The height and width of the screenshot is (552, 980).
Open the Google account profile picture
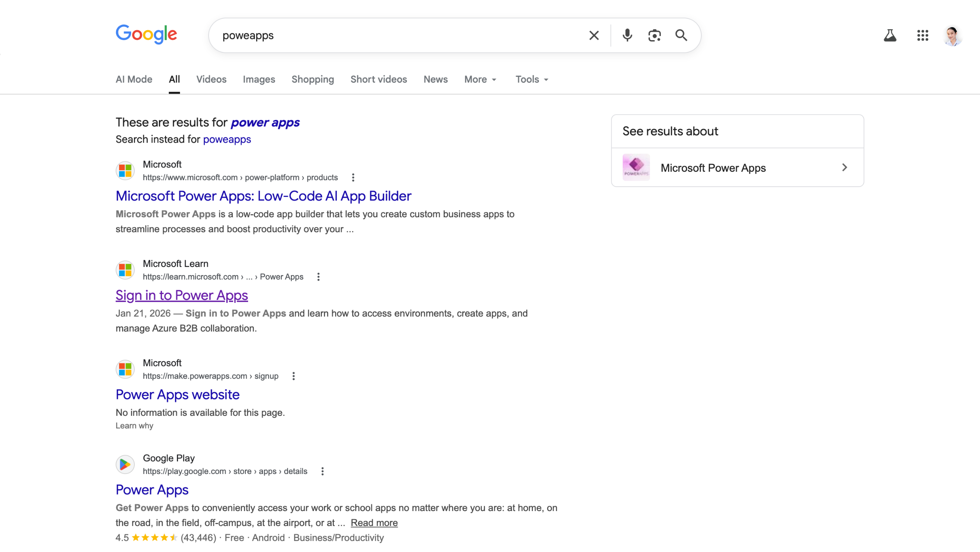952,36
